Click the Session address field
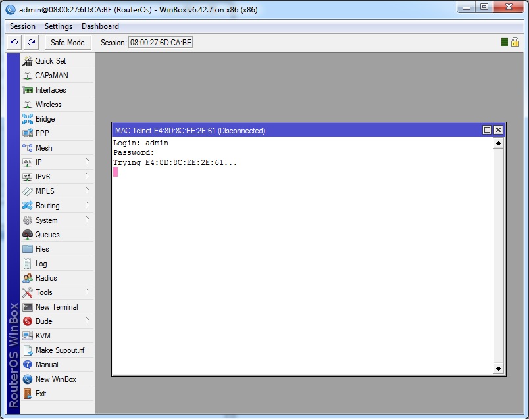 tap(161, 43)
